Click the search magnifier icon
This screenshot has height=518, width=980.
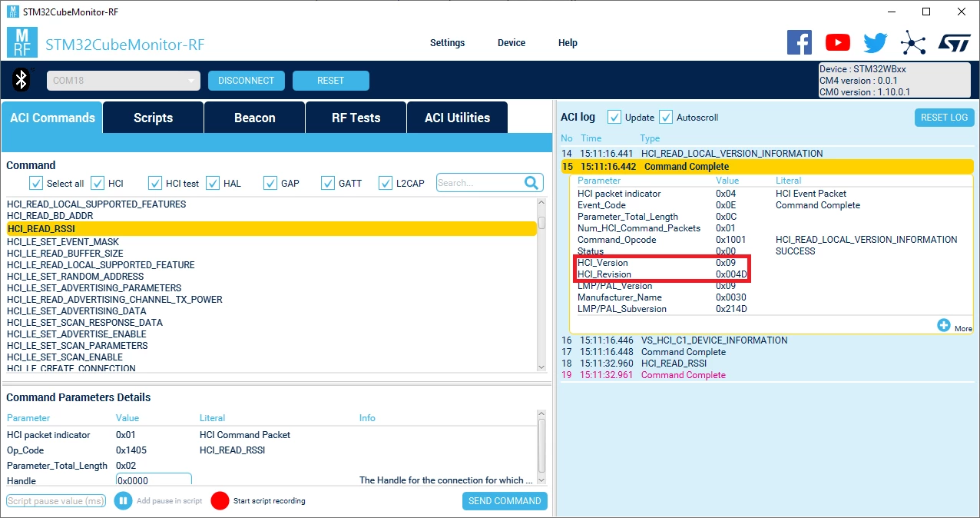(531, 183)
